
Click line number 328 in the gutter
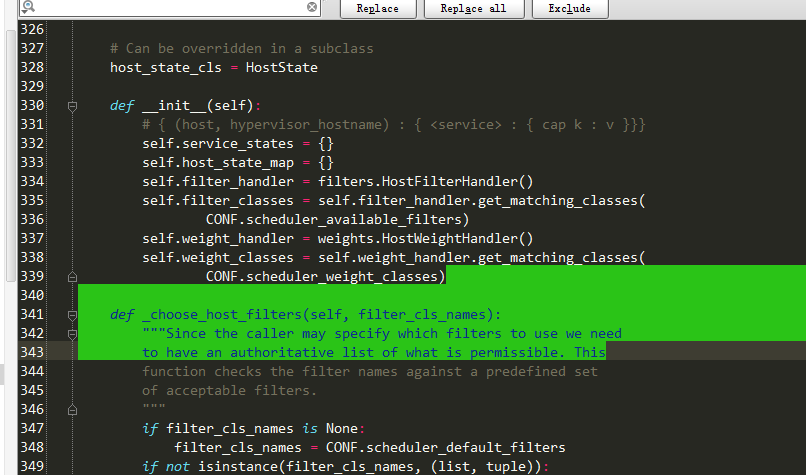tap(32, 67)
